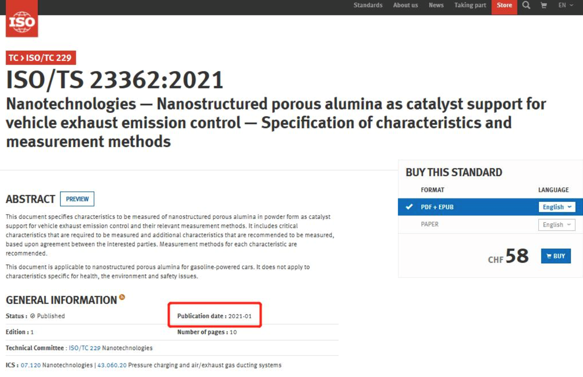Open the Taking part menu
583x377 pixels.
[470, 5]
